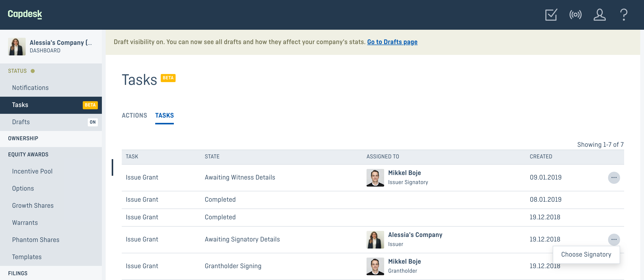Click Alessia's Company avatar in Issuer row
Viewport: 644px width, 280px height.
pyautogui.click(x=375, y=239)
